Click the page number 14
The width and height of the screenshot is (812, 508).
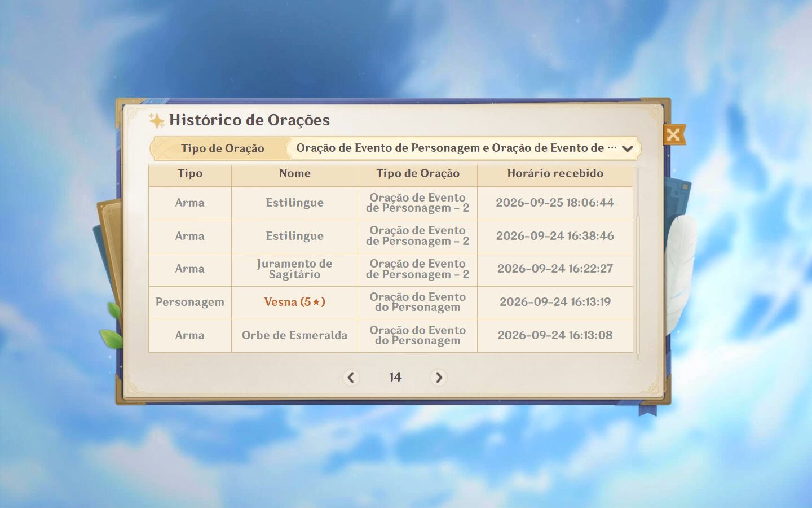395,377
